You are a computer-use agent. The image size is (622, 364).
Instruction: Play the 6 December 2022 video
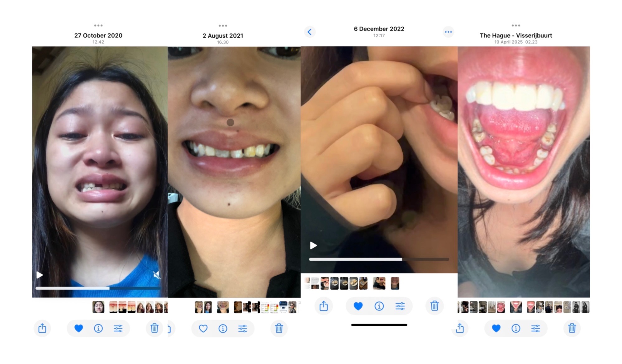pyautogui.click(x=313, y=246)
